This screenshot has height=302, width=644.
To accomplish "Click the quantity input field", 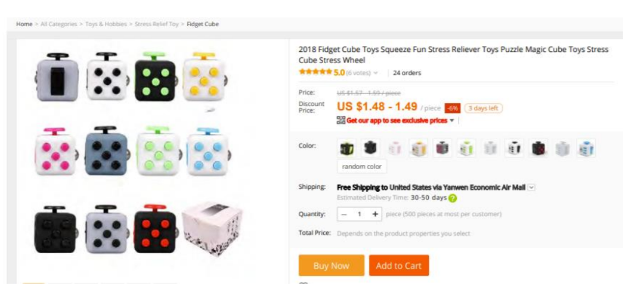I will click(360, 214).
